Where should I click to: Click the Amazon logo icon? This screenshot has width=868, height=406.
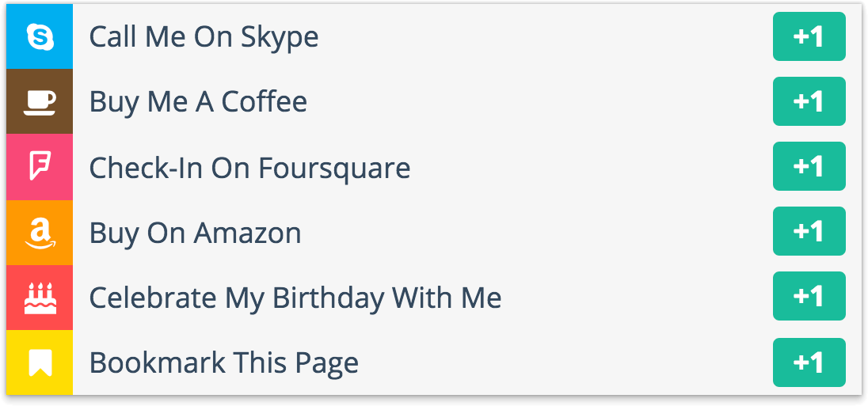click(x=40, y=233)
